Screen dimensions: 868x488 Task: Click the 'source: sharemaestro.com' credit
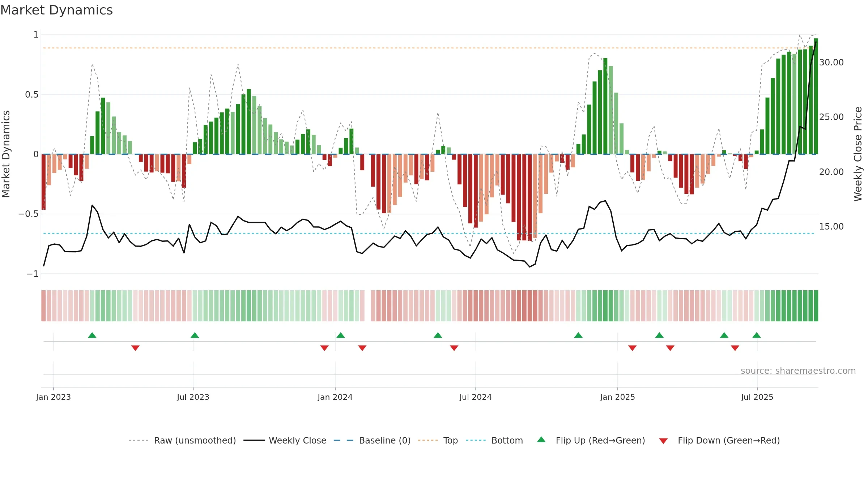point(798,371)
